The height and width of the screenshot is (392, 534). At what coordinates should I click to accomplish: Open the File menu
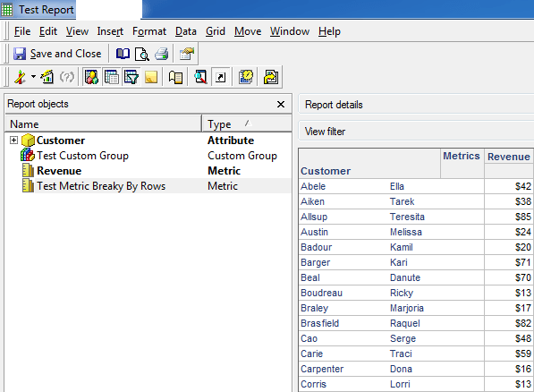[22, 31]
